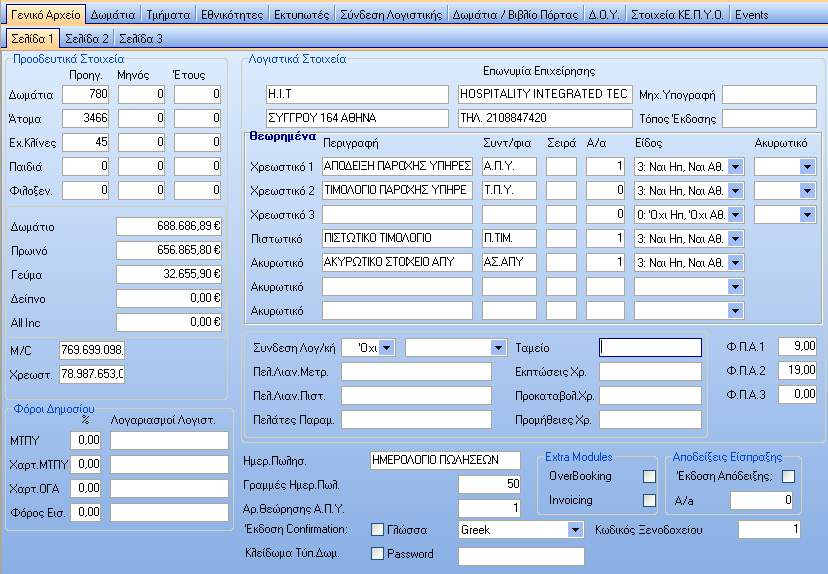
Task: Select the Σελίδα 1 subtab
Action: [32, 39]
